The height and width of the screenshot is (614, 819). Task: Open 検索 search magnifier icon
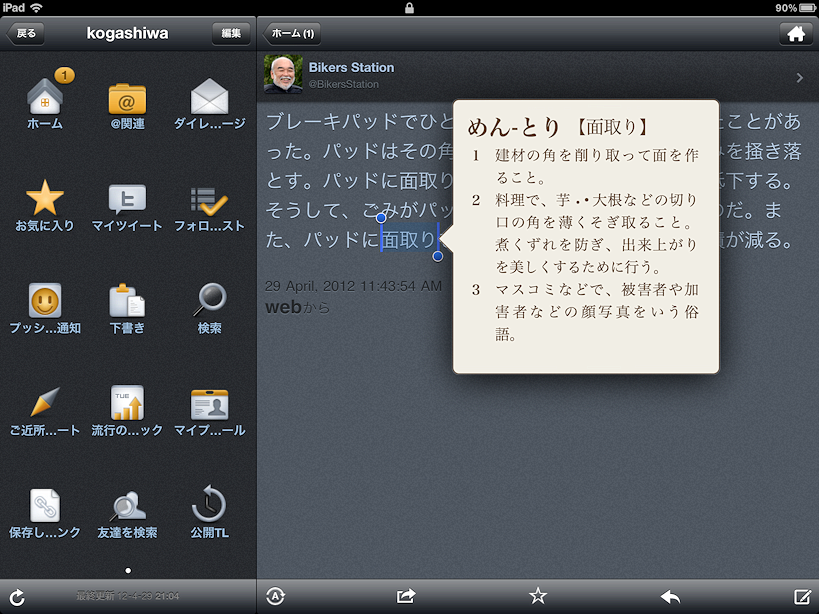(209, 302)
